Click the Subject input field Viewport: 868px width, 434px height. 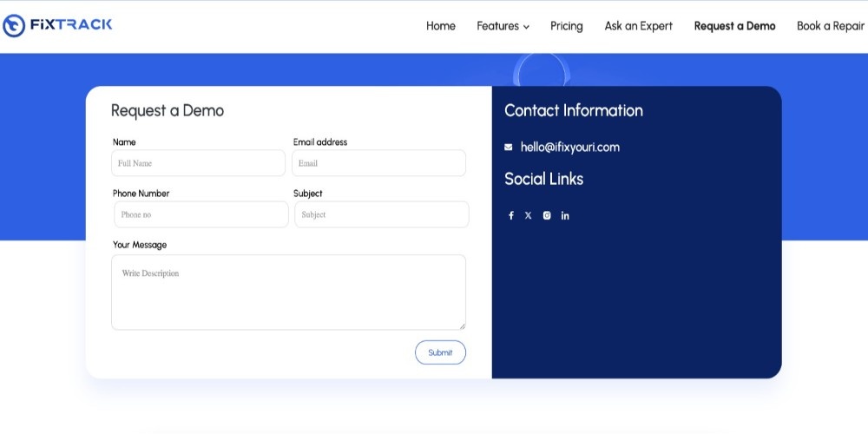pos(381,214)
